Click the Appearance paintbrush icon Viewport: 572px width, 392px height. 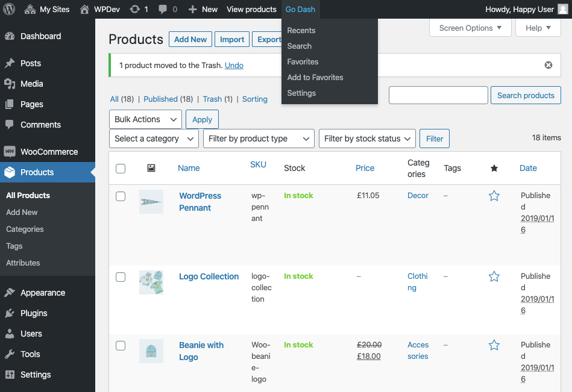click(10, 293)
